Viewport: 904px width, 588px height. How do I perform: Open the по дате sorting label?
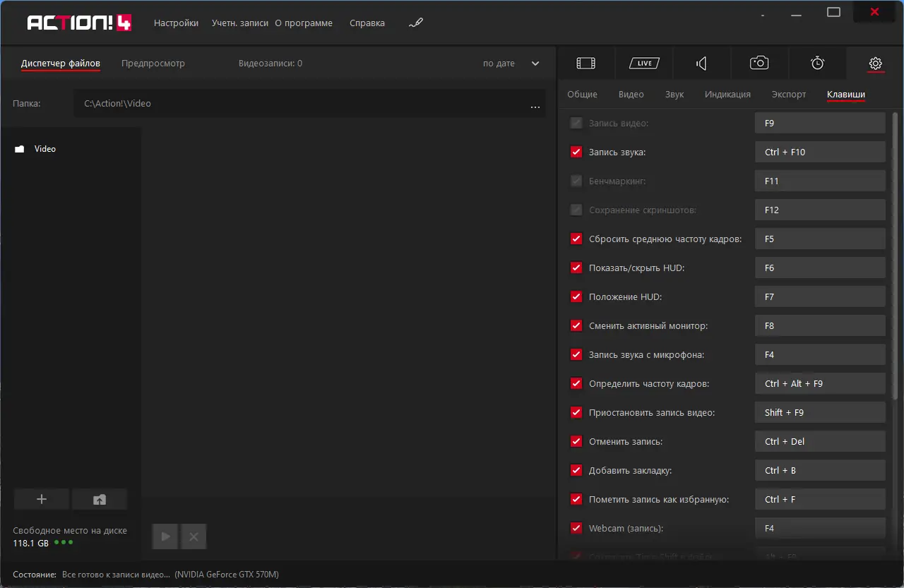point(499,64)
